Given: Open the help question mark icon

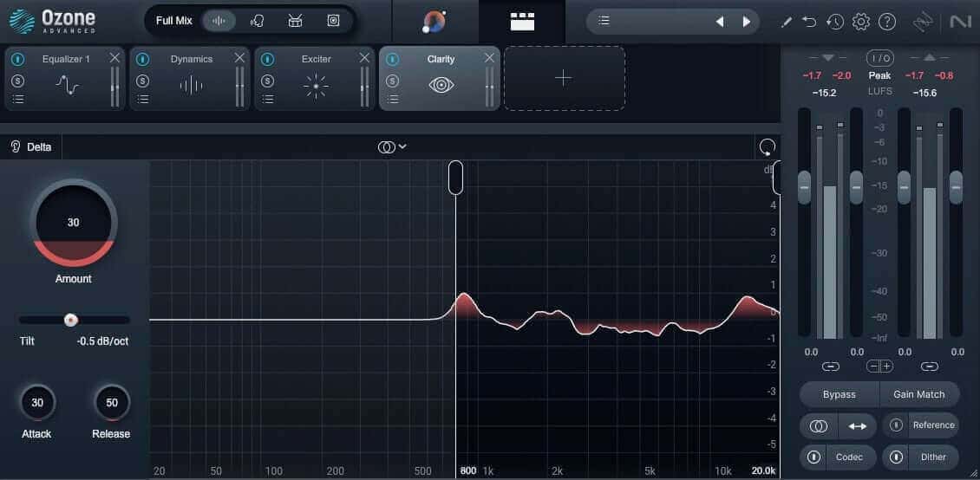Looking at the screenshot, I should [887, 23].
